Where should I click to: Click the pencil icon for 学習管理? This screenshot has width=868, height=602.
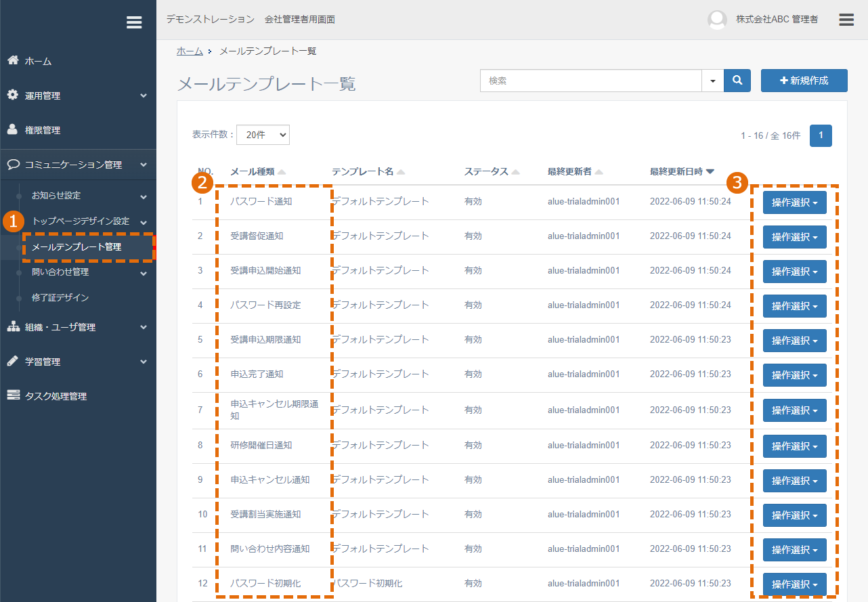[x=13, y=361]
